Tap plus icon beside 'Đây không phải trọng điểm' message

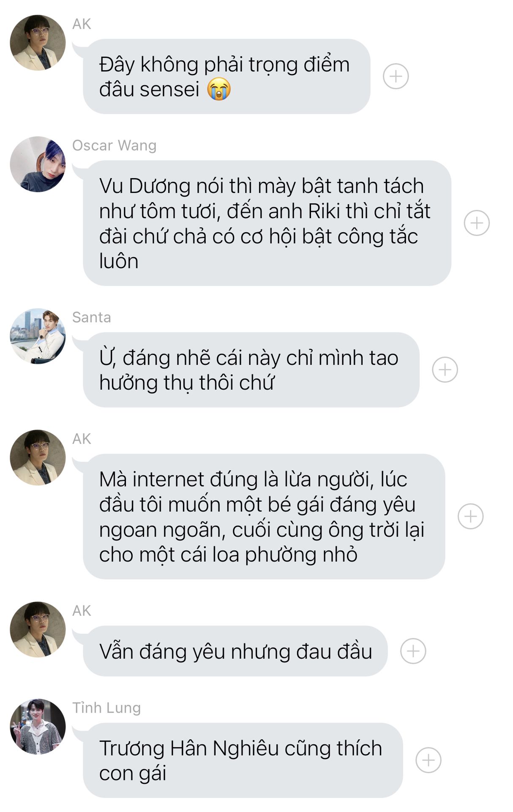click(396, 77)
